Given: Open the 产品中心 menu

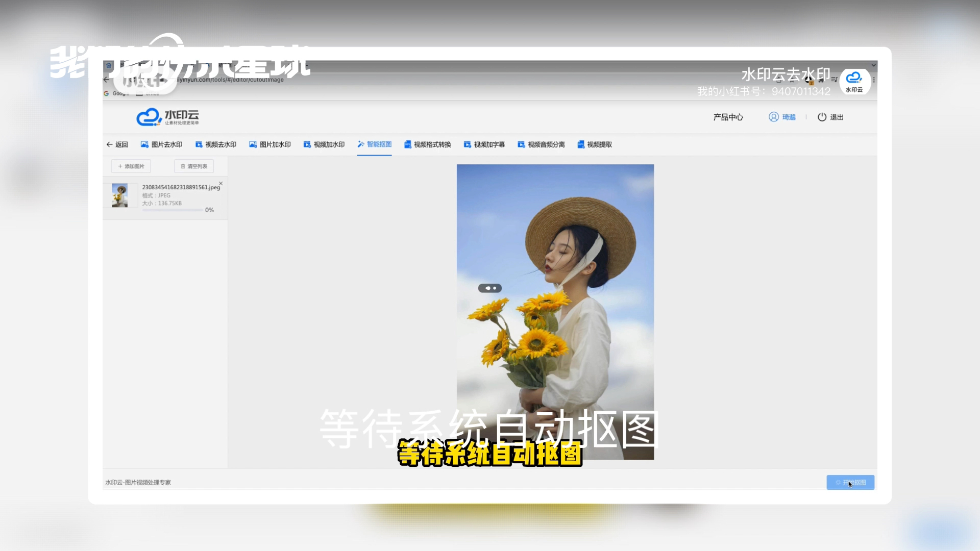Looking at the screenshot, I should click(728, 117).
